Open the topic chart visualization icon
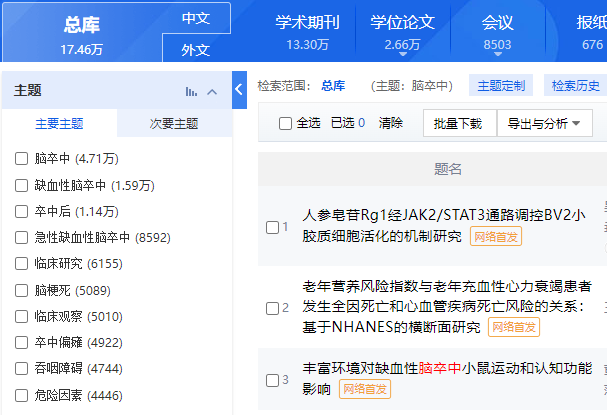Screen dimensions: 607x415 [191, 92]
